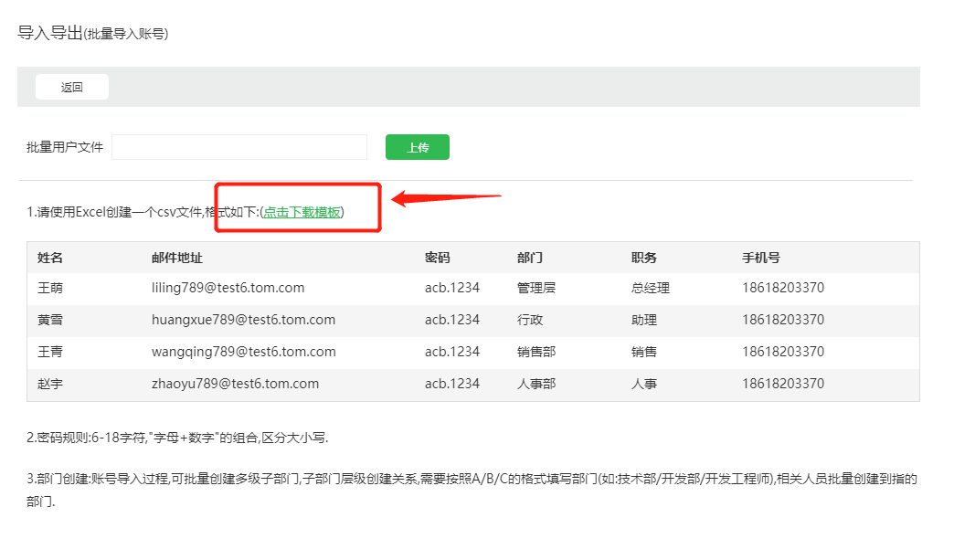Click the 批量用户文件 label
954x560 pixels.
tap(65, 147)
